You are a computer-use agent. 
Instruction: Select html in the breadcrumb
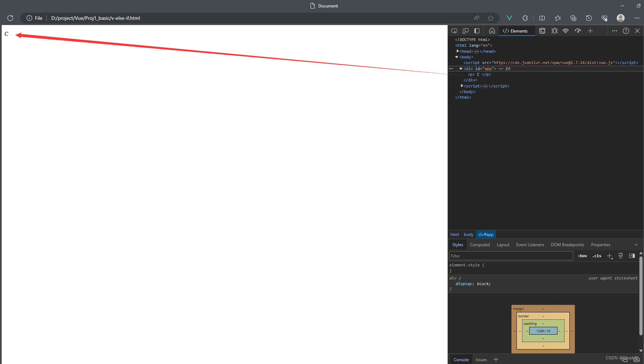[455, 235]
